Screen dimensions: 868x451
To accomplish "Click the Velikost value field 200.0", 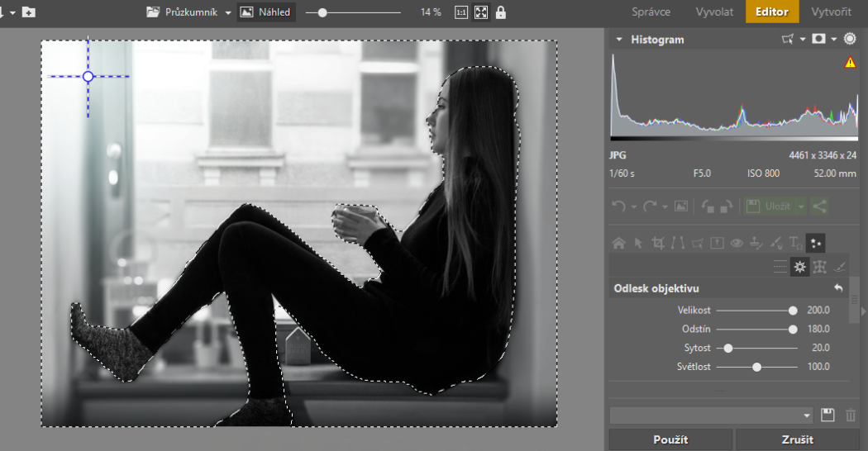I will (x=818, y=311).
